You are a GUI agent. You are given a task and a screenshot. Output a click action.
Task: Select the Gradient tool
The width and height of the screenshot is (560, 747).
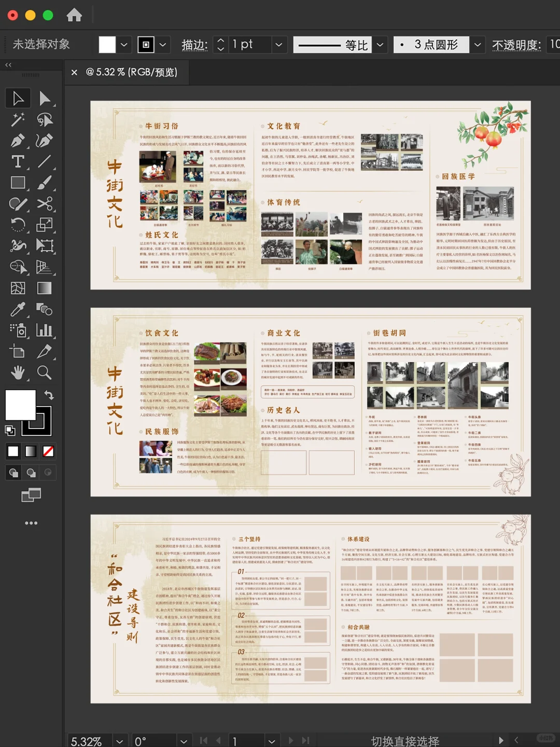coord(45,288)
